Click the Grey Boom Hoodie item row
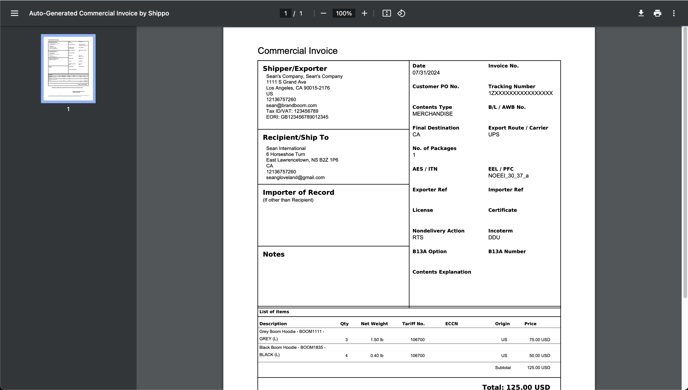Viewport: 688px width, 390px height. [x=409, y=336]
